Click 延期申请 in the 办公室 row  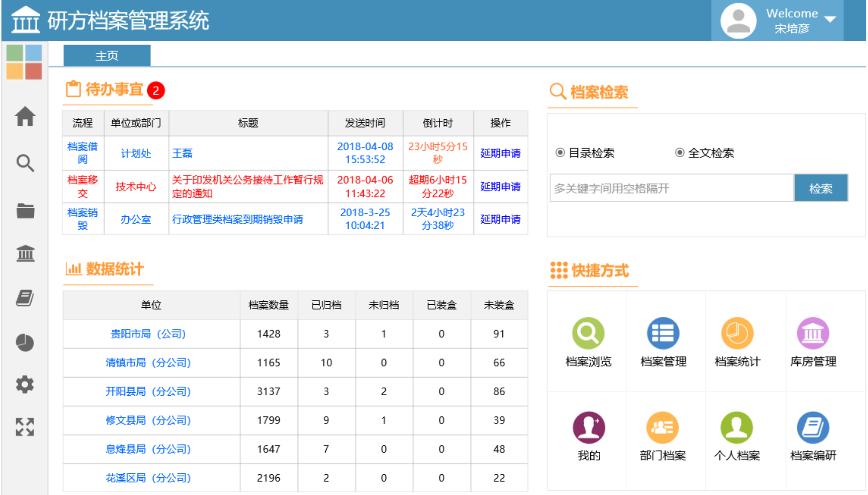[500, 219]
